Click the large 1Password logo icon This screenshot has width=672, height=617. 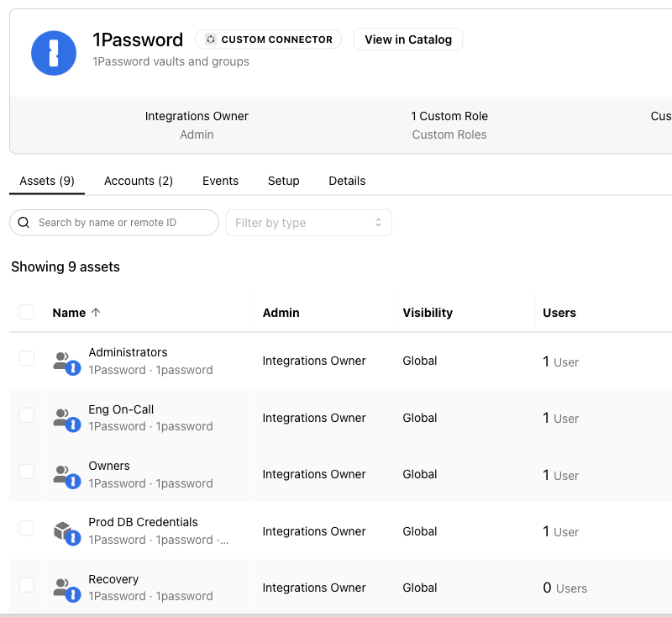pyautogui.click(x=54, y=53)
